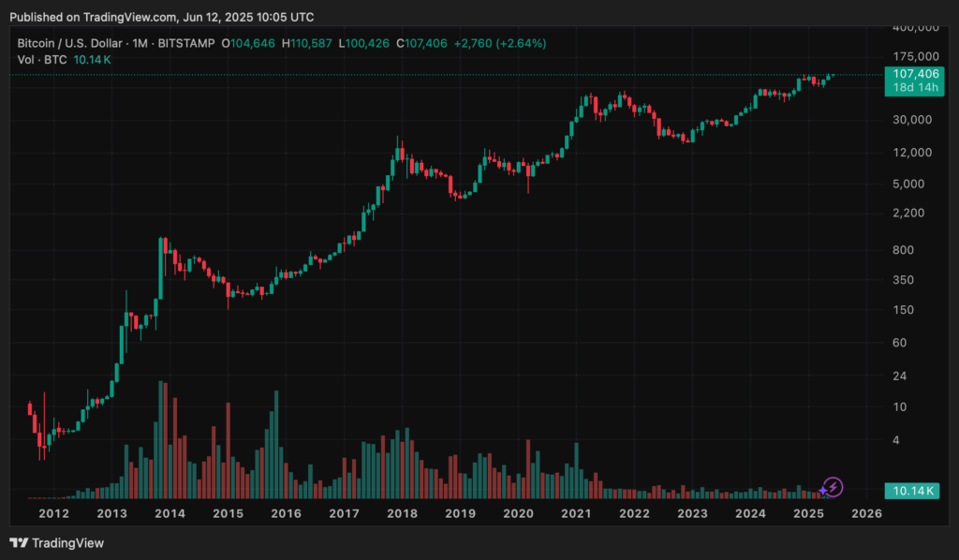Click the Vol · BTC indicator label
959x560 pixels.
coord(42,60)
